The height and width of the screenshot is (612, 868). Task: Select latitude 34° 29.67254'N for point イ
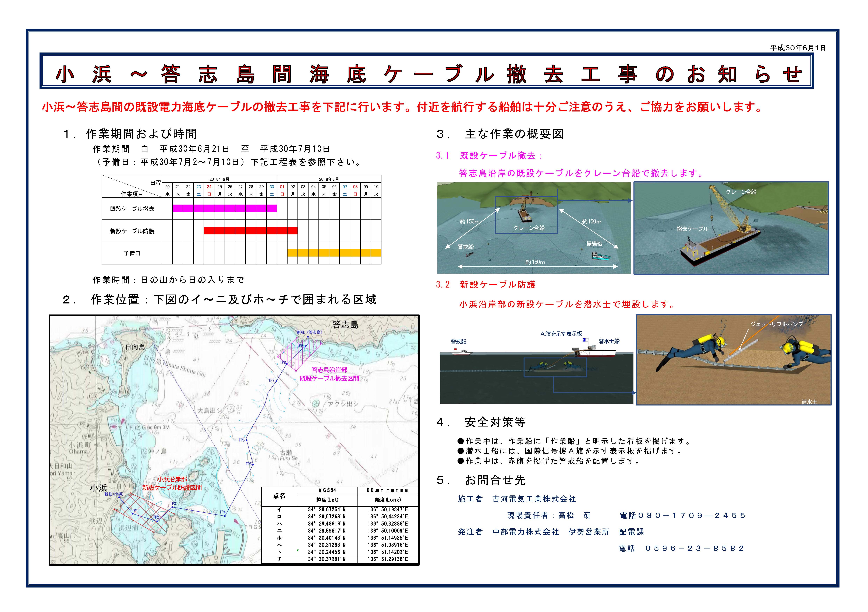click(327, 509)
